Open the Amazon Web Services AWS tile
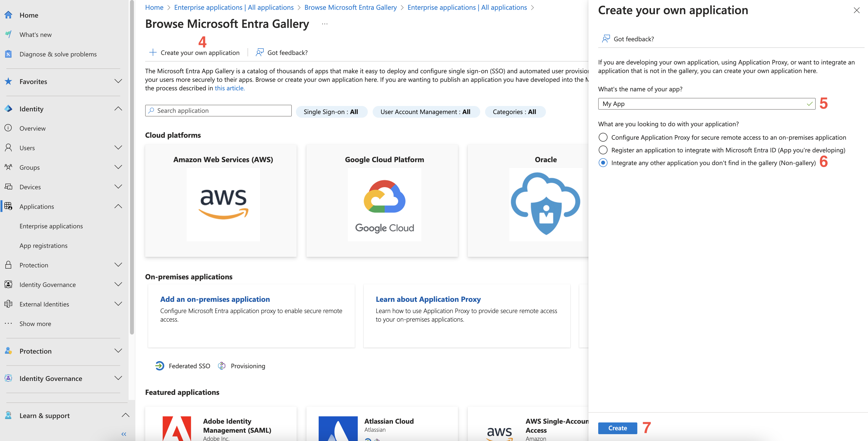The height and width of the screenshot is (441, 868). coord(221,201)
